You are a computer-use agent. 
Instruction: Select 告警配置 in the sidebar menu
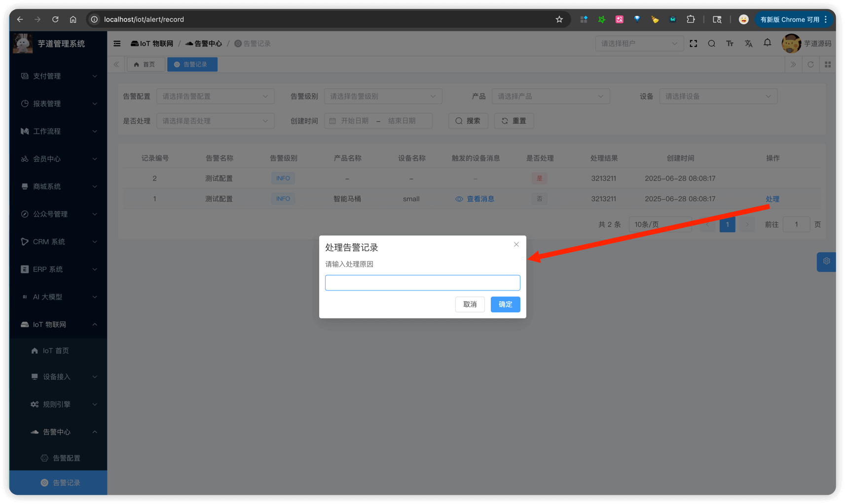coord(66,458)
